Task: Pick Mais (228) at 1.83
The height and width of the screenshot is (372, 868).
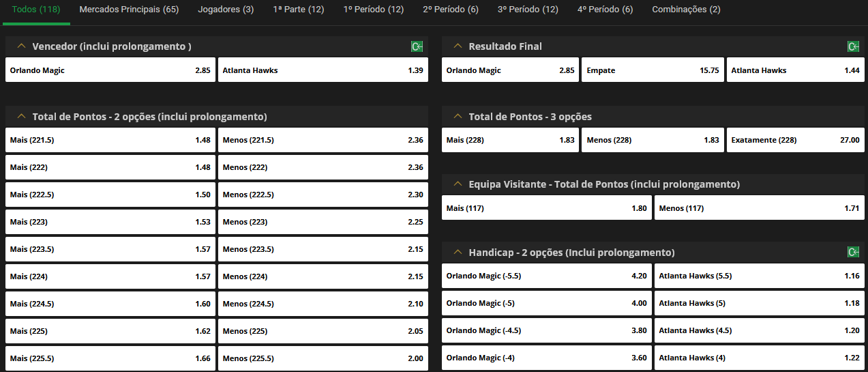Action: point(510,140)
